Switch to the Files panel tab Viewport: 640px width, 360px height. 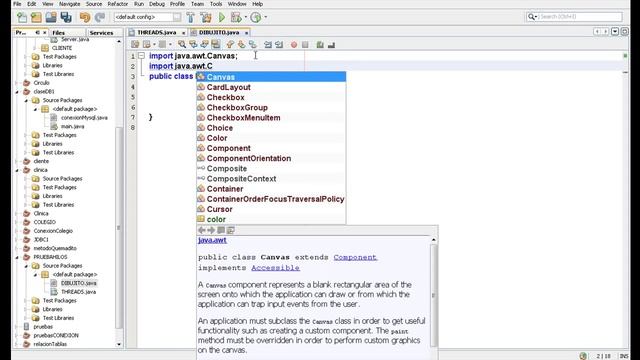pos(58,33)
